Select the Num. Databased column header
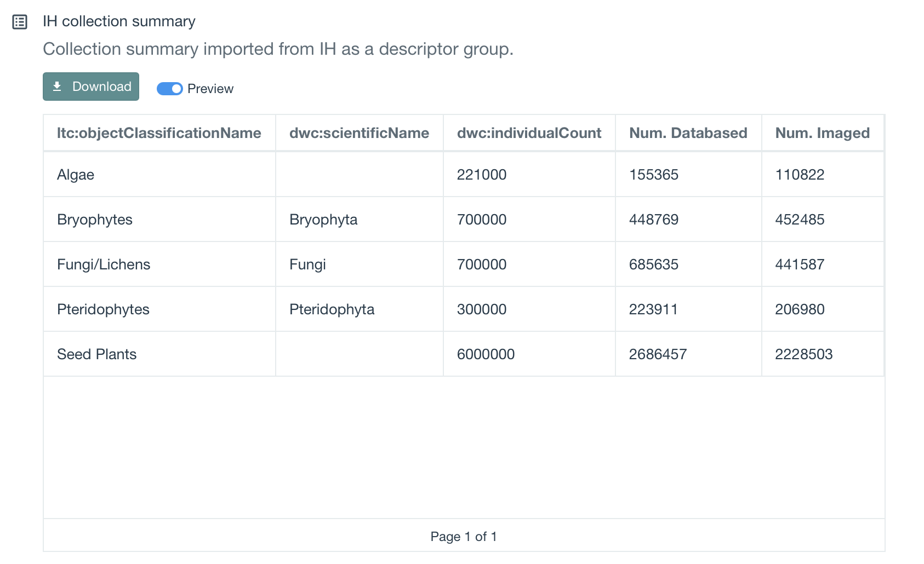This screenshot has width=924, height=564. pos(688,133)
